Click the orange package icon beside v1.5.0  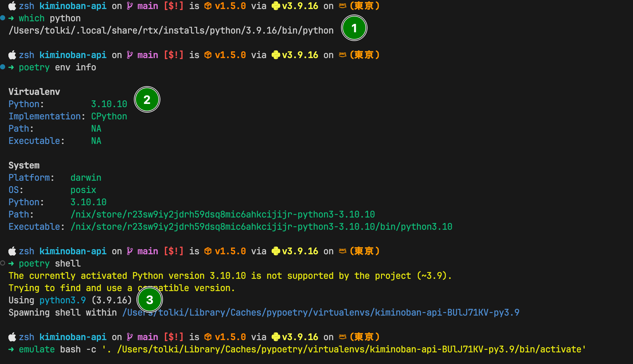207,6
